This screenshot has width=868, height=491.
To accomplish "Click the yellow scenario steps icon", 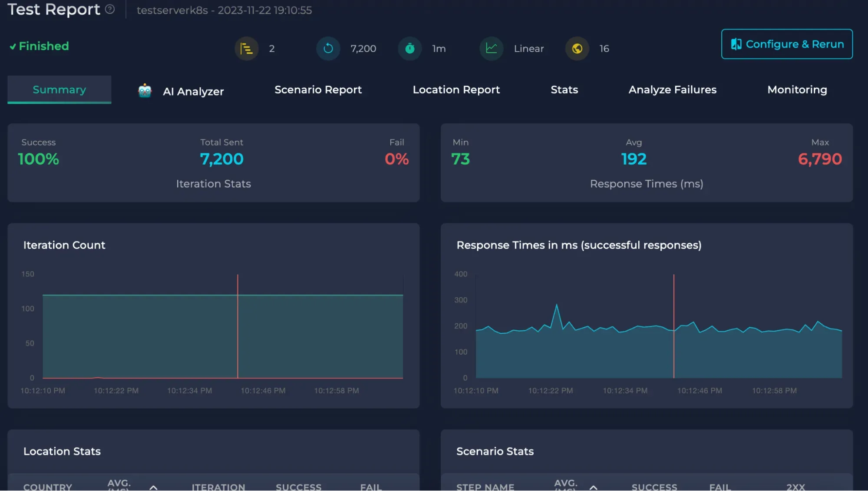I will click(x=246, y=49).
